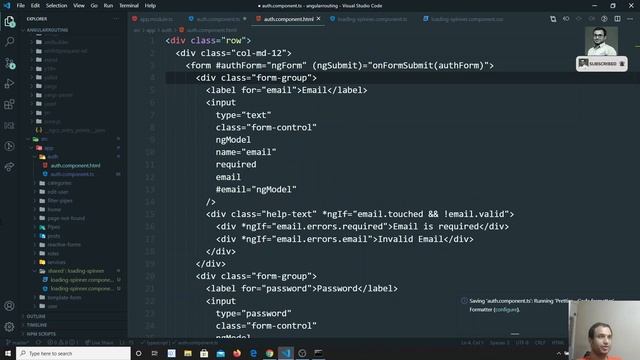Open the Selection menu
The width and height of the screenshot is (640, 360).
(56, 6)
